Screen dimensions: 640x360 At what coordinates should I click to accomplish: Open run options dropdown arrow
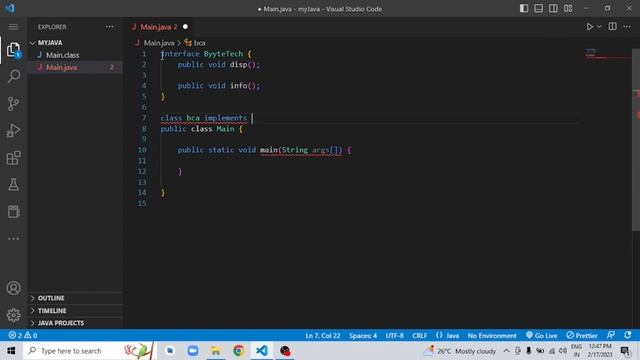click(x=599, y=27)
